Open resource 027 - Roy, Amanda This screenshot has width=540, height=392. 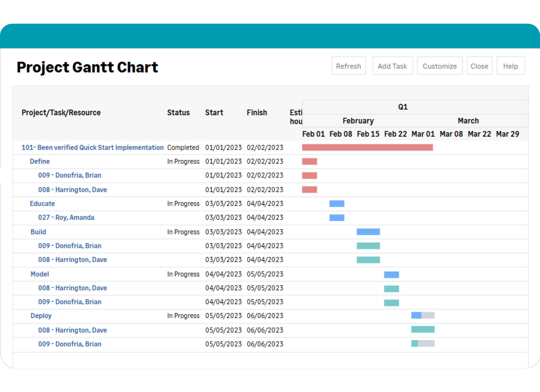click(x=66, y=217)
